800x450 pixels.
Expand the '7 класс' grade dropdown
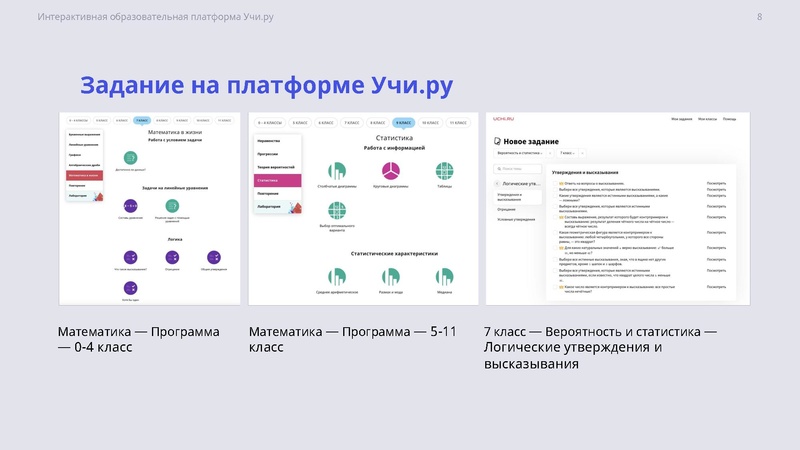click(567, 153)
